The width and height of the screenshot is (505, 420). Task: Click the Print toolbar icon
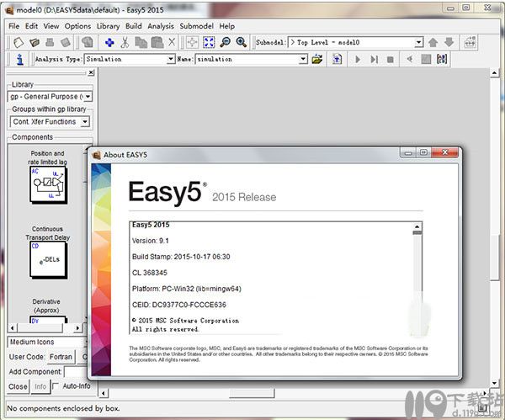point(50,42)
